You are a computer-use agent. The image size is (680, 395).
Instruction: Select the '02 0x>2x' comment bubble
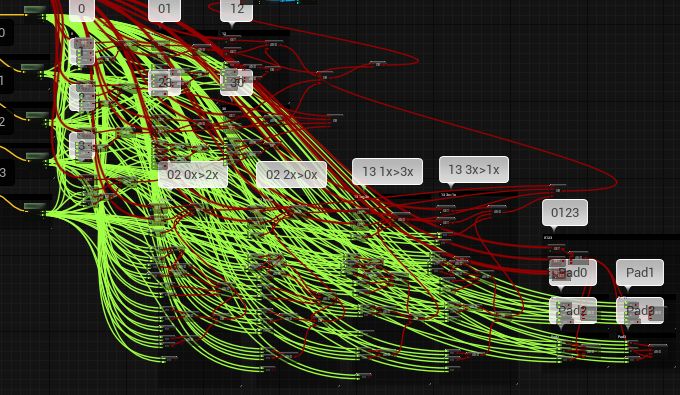[x=193, y=174]
